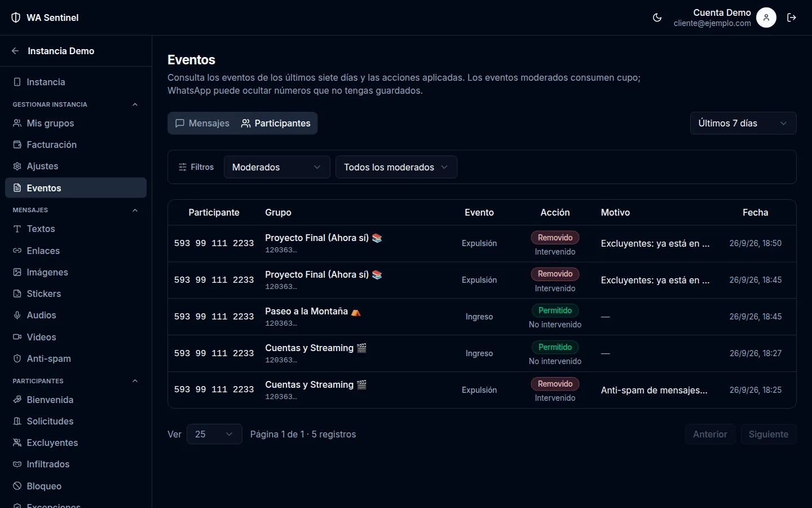This screenshot has width=812, height=508.
Task: Open the Moderados filter dropdown
Action: click(277, 167)
